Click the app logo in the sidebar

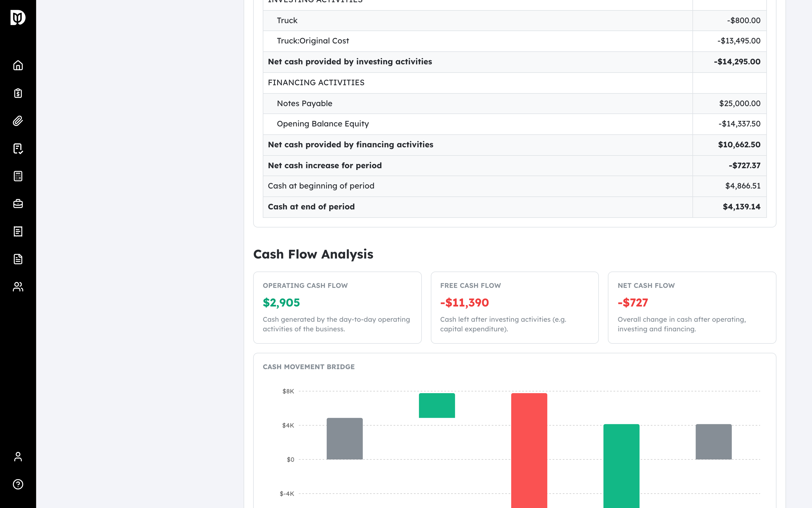pos(18,17)
